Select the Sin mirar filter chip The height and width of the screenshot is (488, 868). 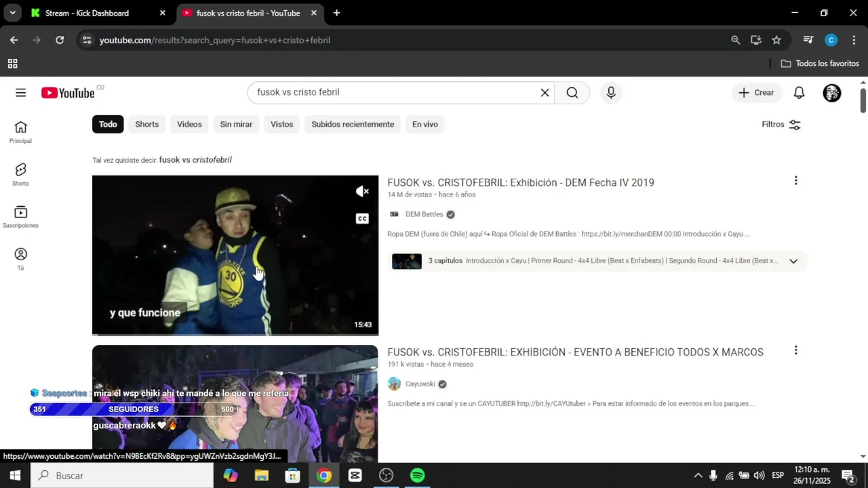point(236,124)
